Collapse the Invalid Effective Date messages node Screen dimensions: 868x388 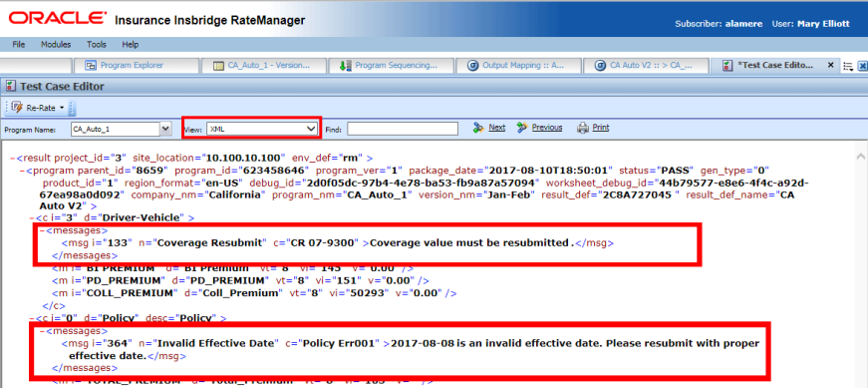pos(42,331)
